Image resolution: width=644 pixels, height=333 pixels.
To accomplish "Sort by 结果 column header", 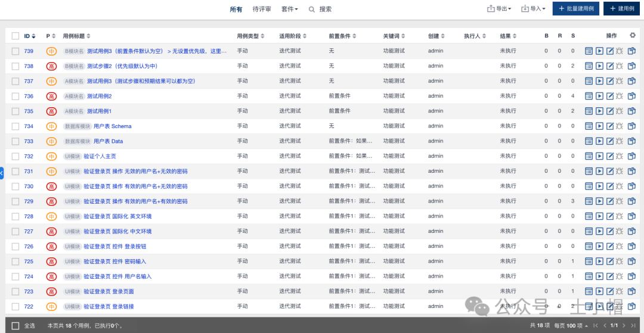I will (x=508, y=36).
